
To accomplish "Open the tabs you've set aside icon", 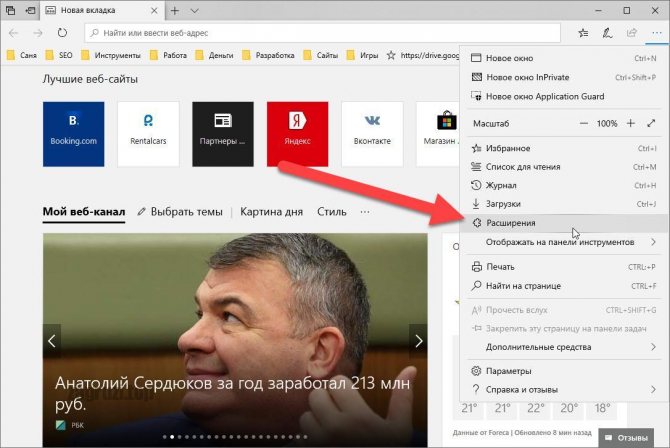I will [10, 10].
